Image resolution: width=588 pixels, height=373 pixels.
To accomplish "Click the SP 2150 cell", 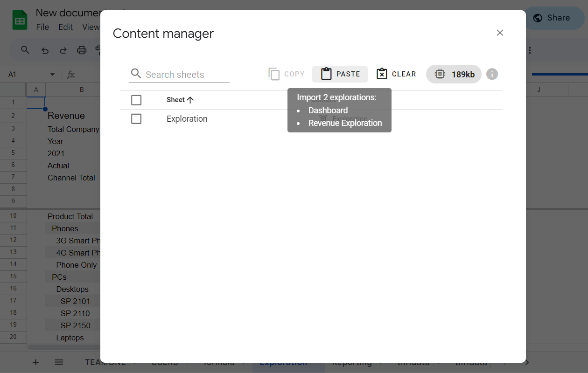I will click(75, 325).
